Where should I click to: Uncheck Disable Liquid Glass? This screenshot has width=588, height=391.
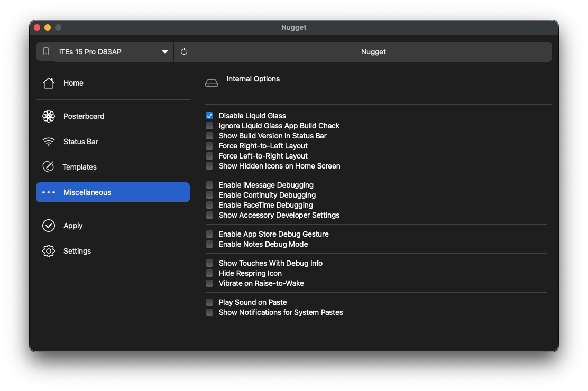coord(209,116)
